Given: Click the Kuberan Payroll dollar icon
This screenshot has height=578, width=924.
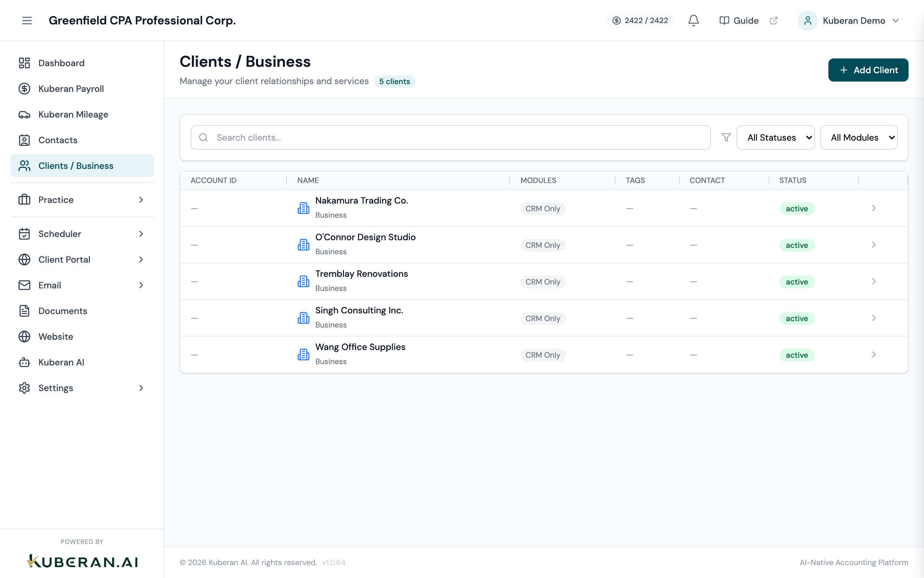Looking at the screenshot, I should 24,89.
